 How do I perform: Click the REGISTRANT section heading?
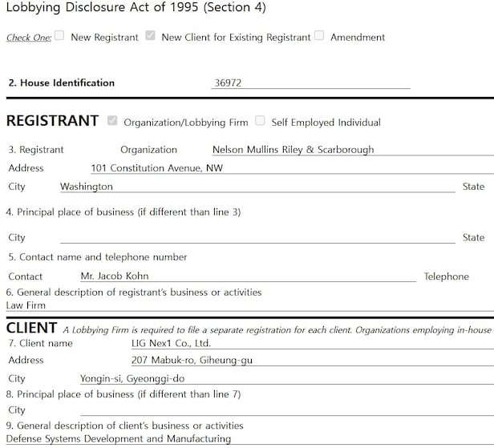click(x=52, y=121)
